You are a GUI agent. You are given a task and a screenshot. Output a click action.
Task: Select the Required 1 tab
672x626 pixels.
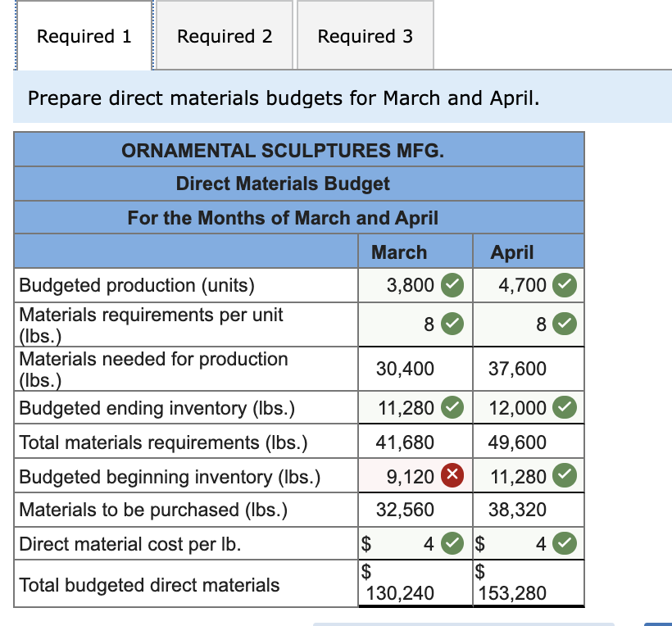(84, 35)
